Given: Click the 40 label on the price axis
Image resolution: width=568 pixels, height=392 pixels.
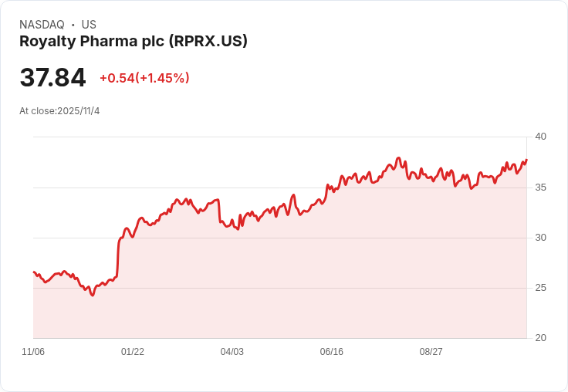Looking at the screenshot, I should coord(540,137).
